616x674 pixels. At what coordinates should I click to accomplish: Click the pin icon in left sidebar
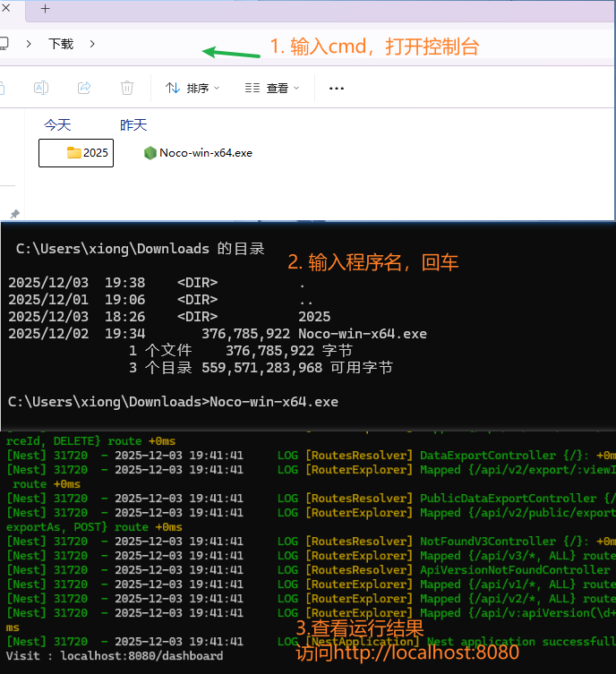[x=14, y=214]
